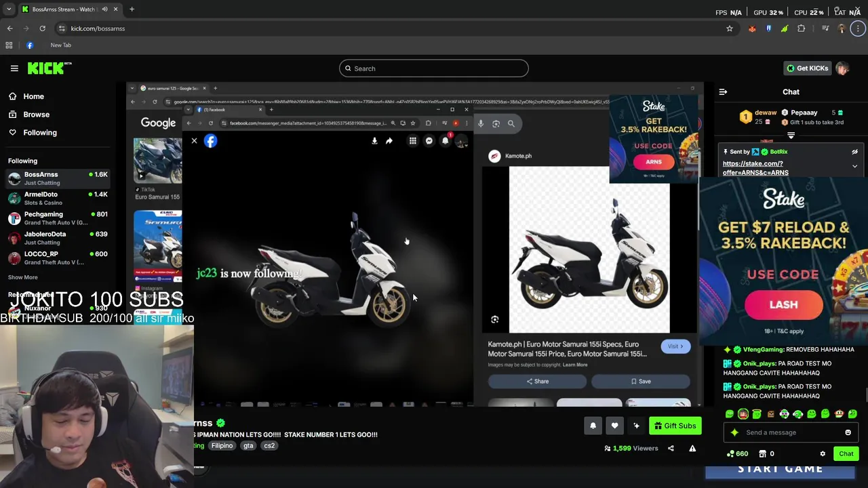The height and width of the screenshot is (488, 868).
Task: Click the Save button in streamed Google panel
Action: (x=641, y=382)
